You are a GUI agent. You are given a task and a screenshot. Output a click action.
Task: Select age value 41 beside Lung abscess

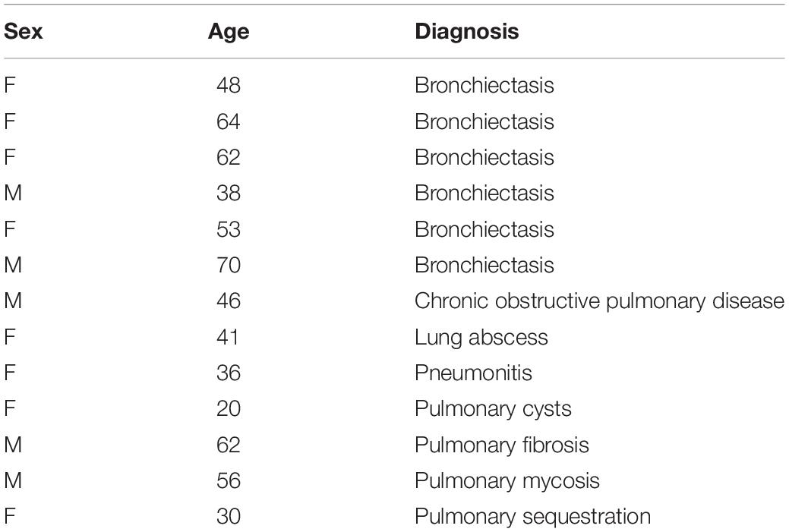pos(228,337)
